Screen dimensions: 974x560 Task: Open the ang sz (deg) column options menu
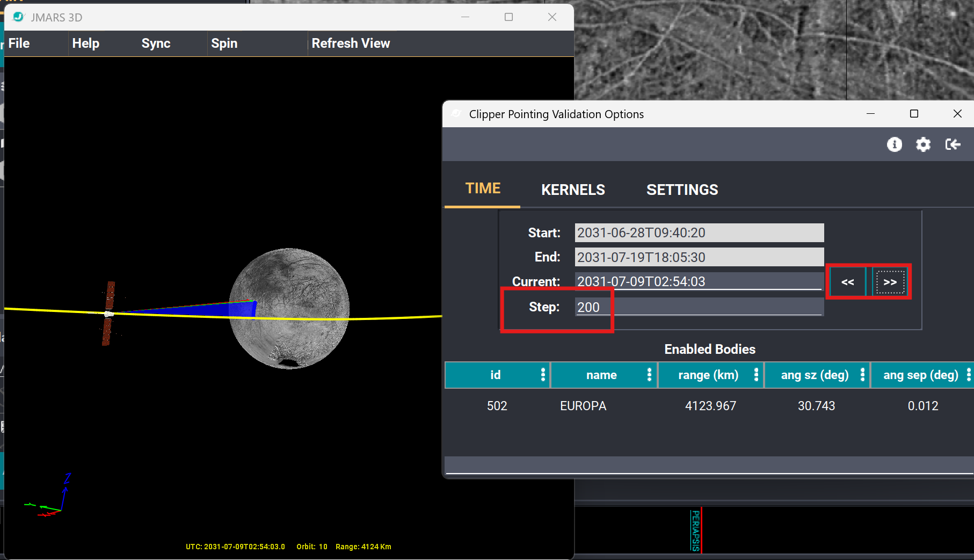click(862, 375)
